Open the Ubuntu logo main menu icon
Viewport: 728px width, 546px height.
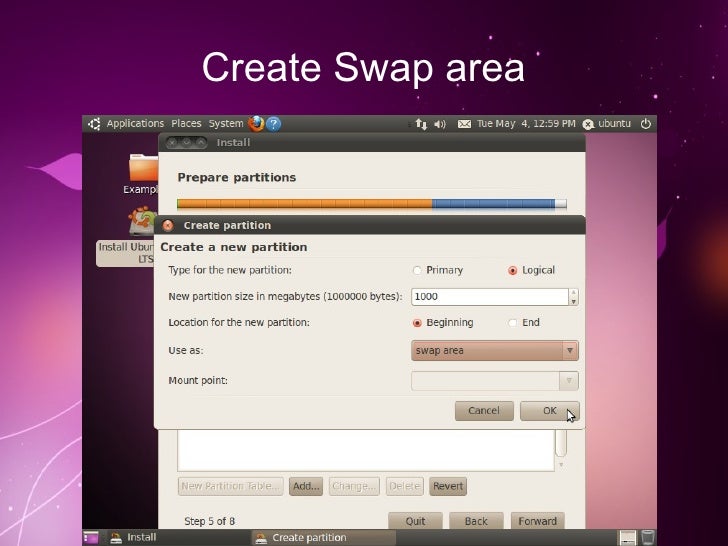click(x=94, y=124)
